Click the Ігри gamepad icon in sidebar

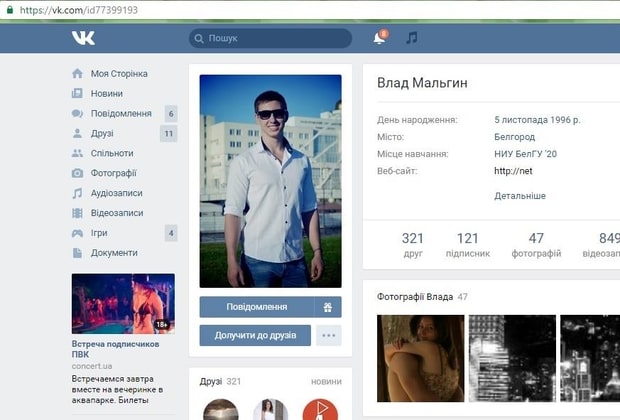point(77,233)
